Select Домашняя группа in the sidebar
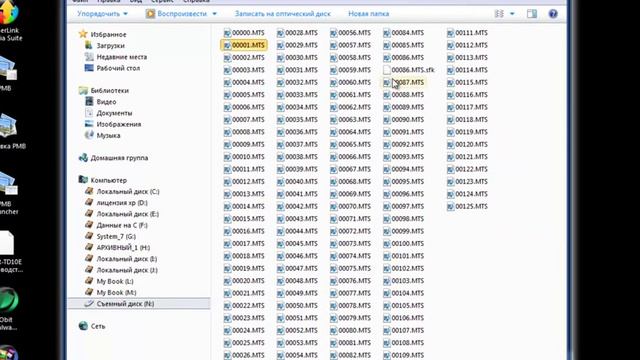Viewport: 640px width, 360px height. (119, 158)
